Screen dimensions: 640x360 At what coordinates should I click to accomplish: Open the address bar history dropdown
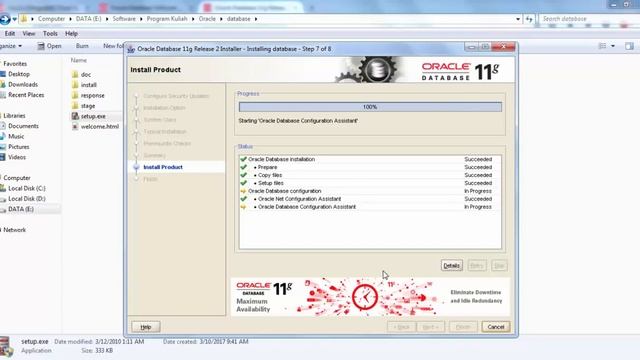(x=518, y=19)
